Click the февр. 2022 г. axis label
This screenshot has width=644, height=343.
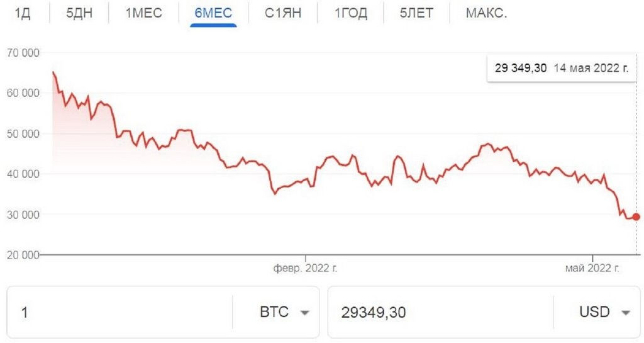306,268
